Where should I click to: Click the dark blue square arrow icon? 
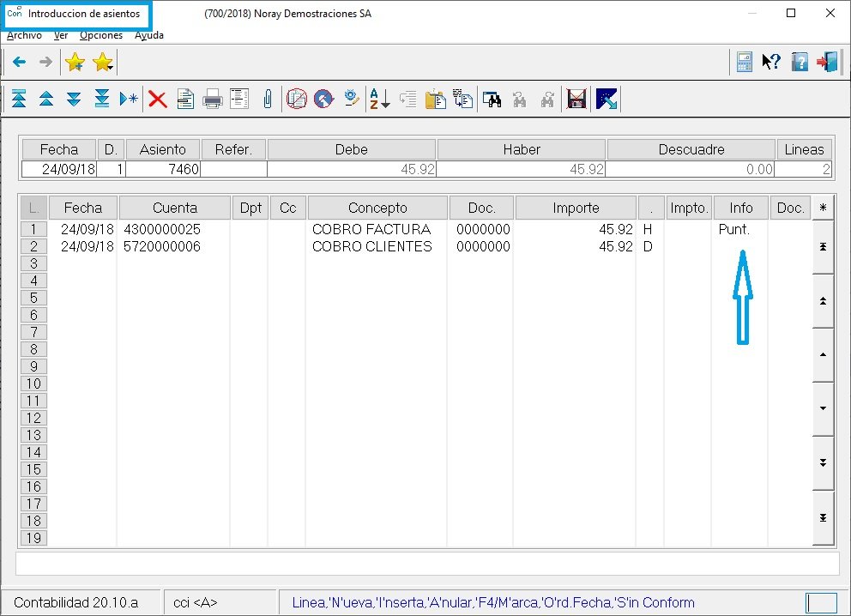pyautogui.click(x=607, y=99)
